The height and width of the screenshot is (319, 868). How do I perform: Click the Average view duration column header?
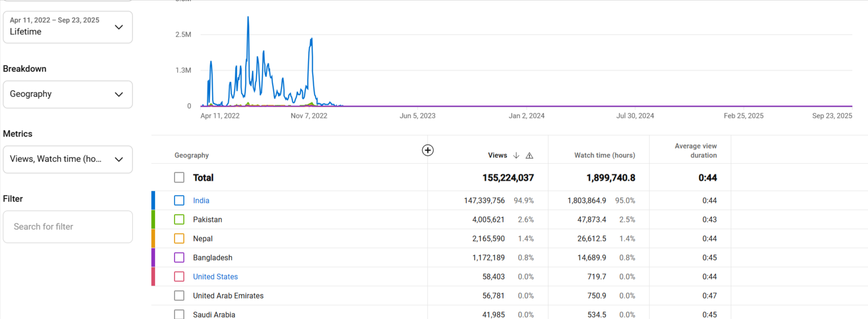click(x=695, y=151)
